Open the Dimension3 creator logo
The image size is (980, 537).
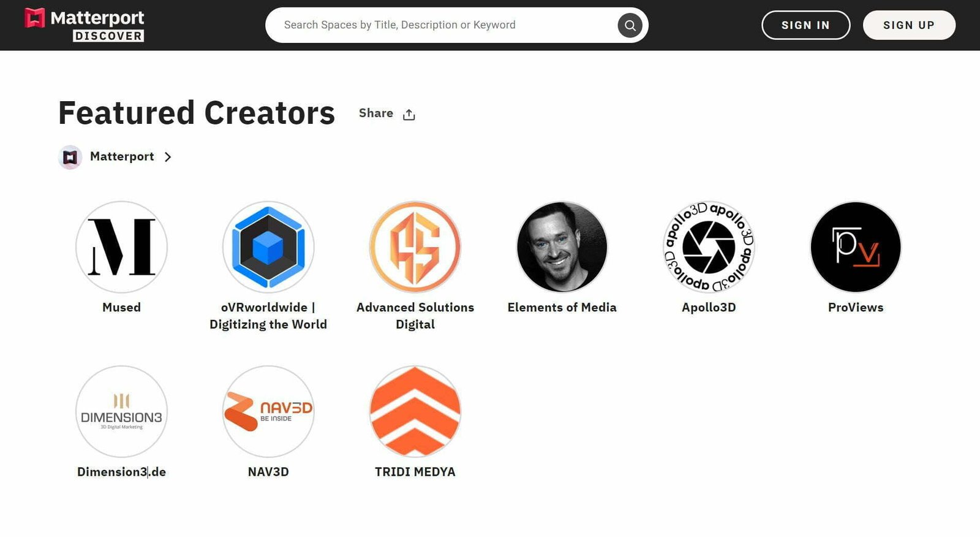(121, 411)
